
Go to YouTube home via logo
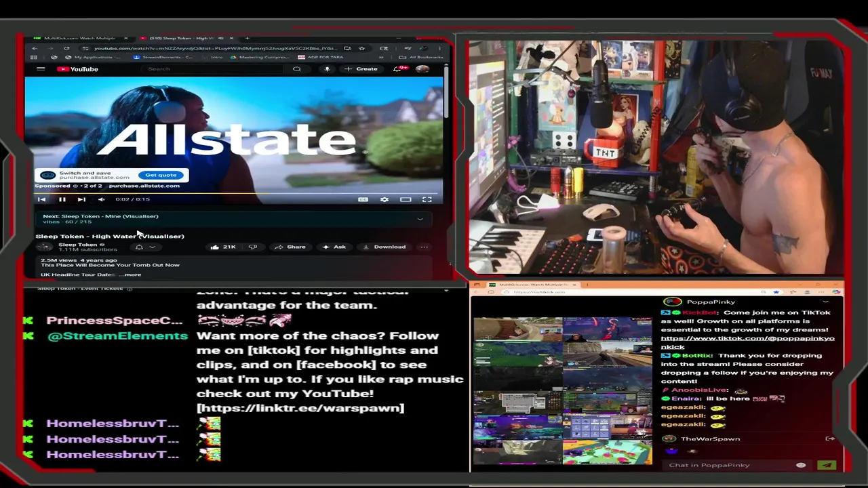[78, 69]
